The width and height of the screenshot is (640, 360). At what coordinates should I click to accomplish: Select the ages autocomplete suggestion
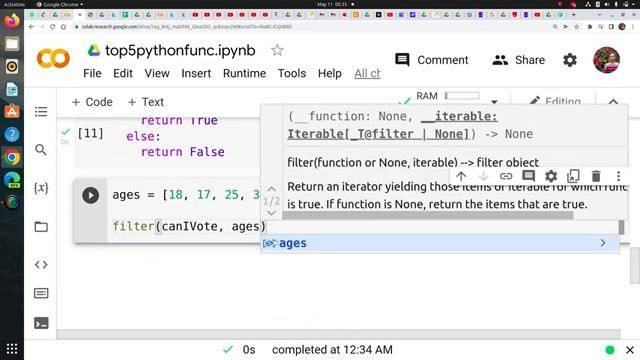[x=440, y=243]
